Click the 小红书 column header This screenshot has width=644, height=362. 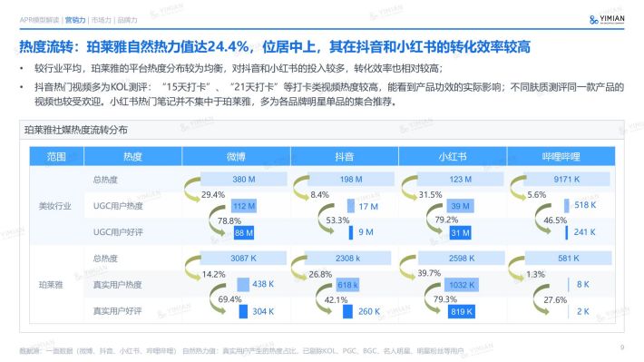click(x=453, y=157)
